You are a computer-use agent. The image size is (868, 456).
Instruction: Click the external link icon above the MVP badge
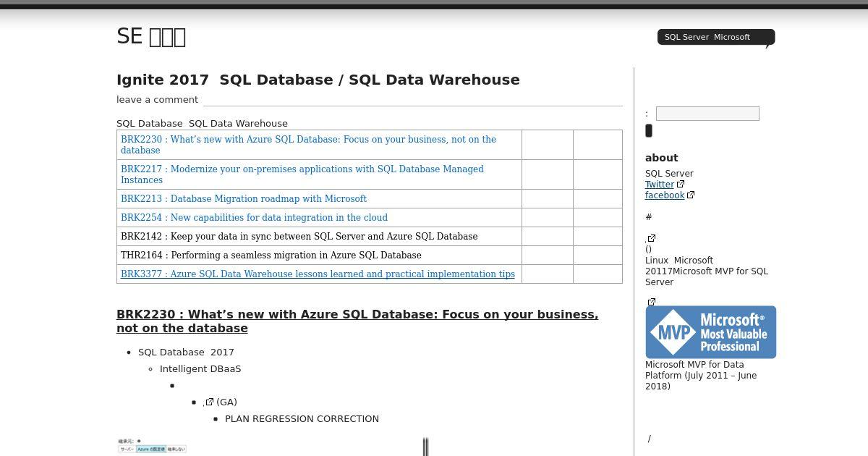click(x=652, y=302)
